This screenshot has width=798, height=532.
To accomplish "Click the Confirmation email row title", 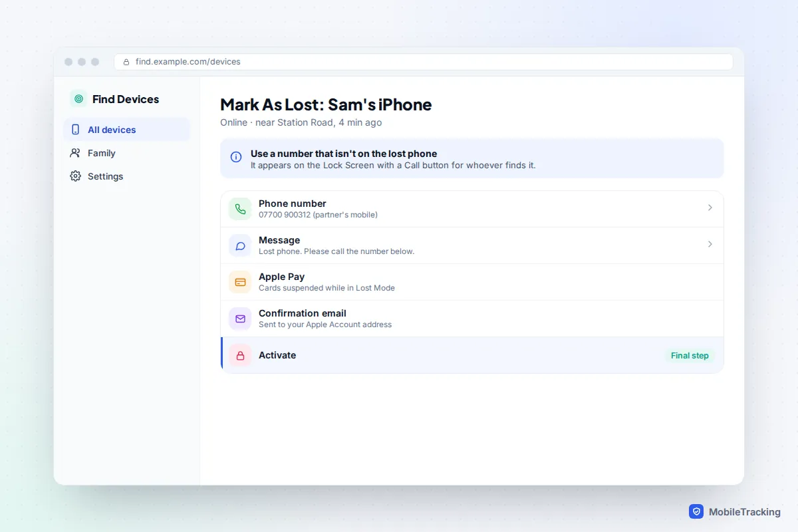I will (303, 313).
